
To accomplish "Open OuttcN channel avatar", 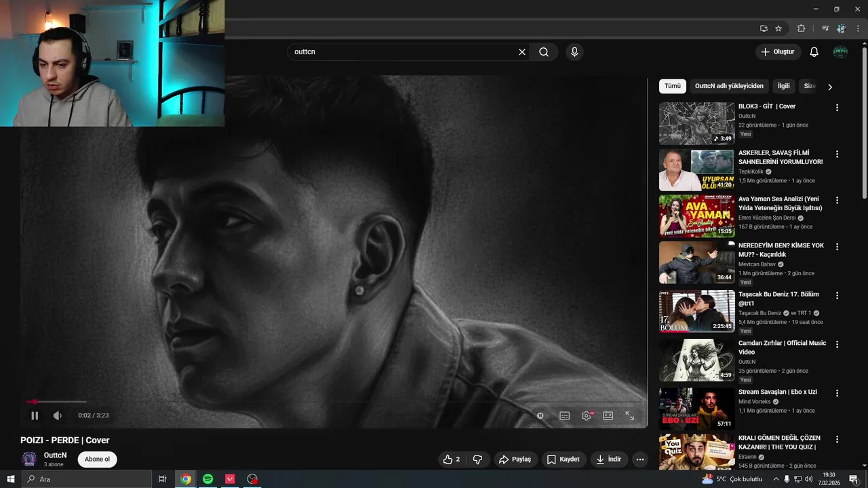I will point(29,459).
